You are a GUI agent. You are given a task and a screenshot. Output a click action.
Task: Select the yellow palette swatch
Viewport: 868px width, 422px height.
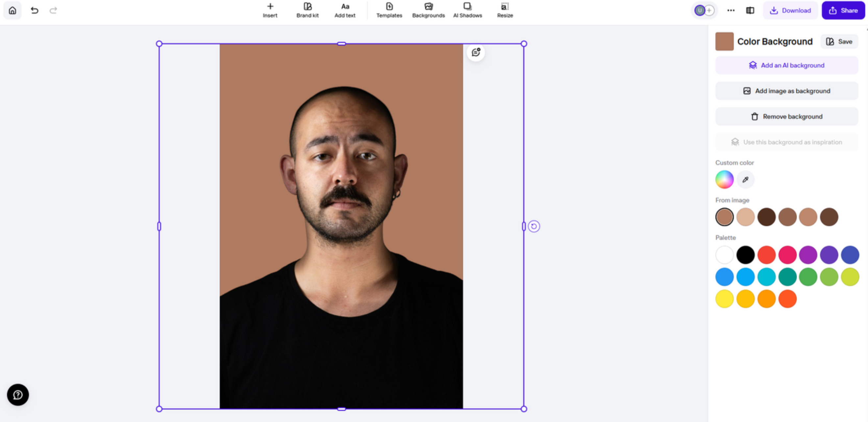[724, 298]
